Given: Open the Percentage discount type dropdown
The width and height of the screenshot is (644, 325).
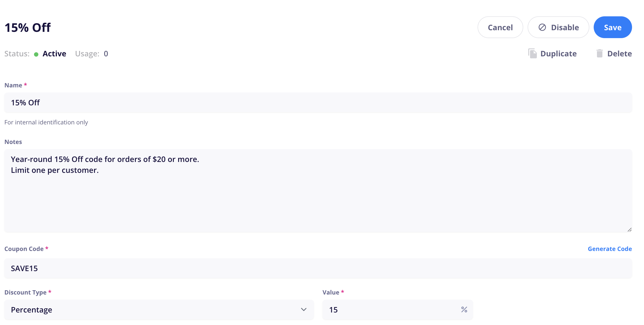Looking at the screenshot, I should click(x=159, y=310).
